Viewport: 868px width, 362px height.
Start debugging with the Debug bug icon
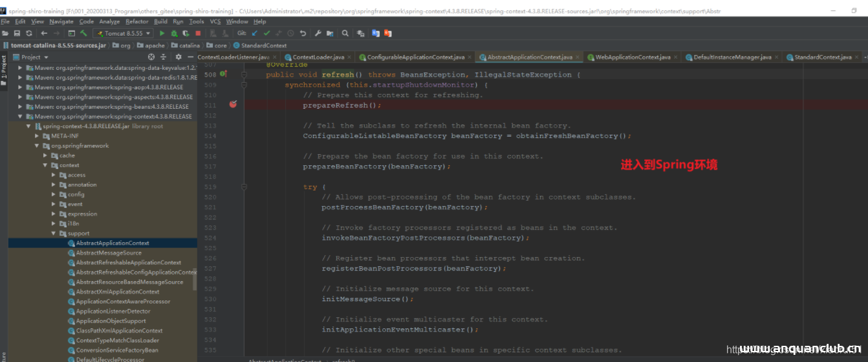(174, 33)
